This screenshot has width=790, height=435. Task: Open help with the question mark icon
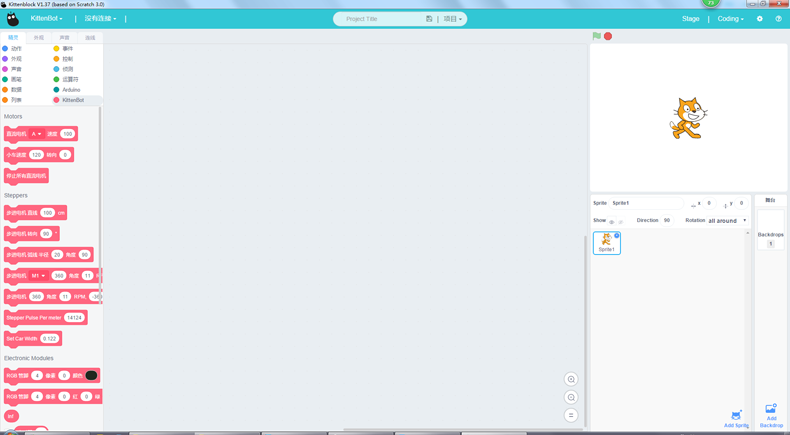tap(778, 19)
